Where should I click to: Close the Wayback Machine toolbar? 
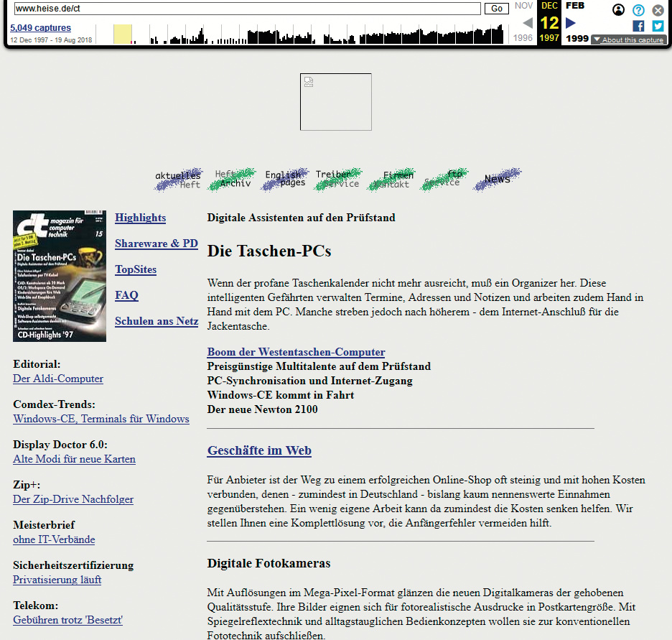658,10
